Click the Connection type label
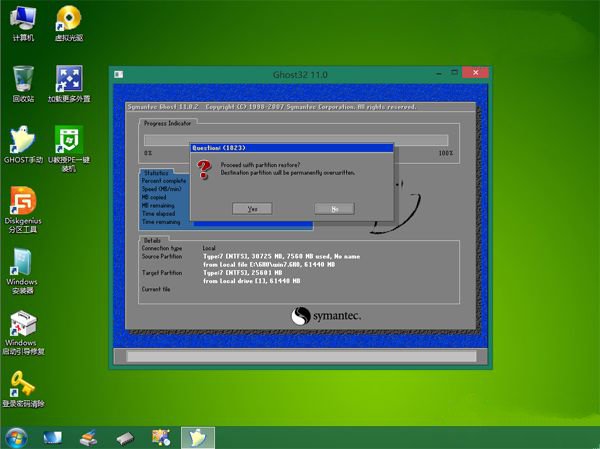The height and width of the screenshot is (449, 600). (162, 248)
